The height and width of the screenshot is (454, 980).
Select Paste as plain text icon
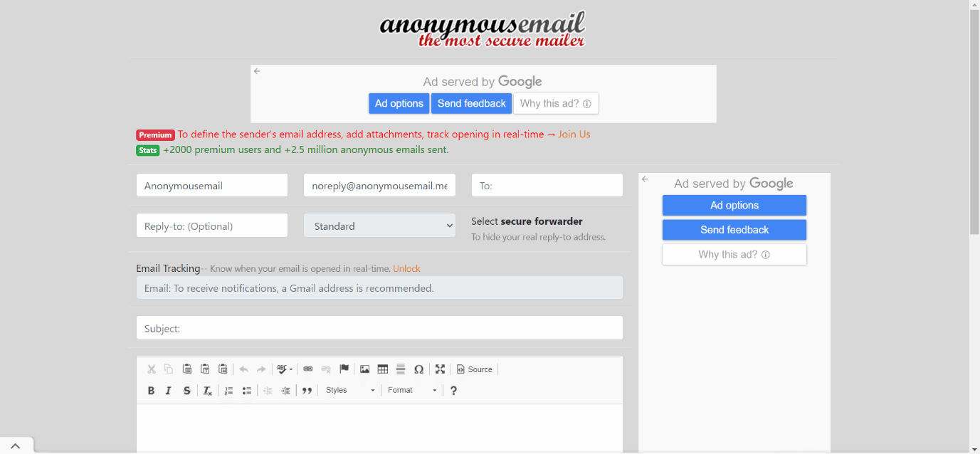pos(204,369)
